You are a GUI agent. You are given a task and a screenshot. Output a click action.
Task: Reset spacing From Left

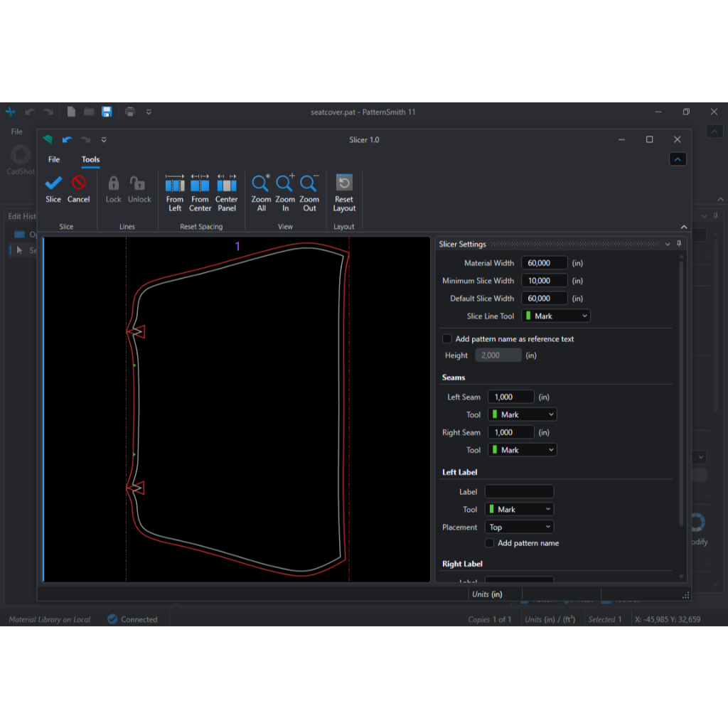click(x=175, y=184)
